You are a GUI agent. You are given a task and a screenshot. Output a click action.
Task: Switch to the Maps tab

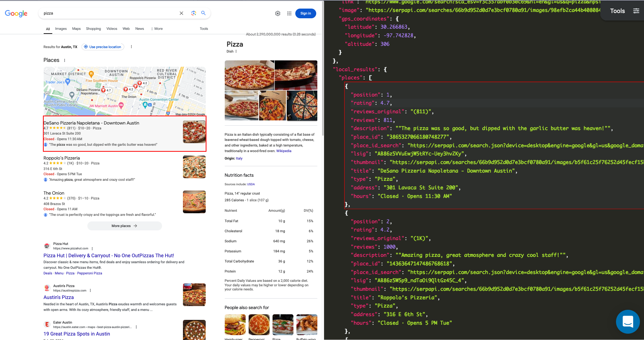pyautogui.click(x=77, y=29)
